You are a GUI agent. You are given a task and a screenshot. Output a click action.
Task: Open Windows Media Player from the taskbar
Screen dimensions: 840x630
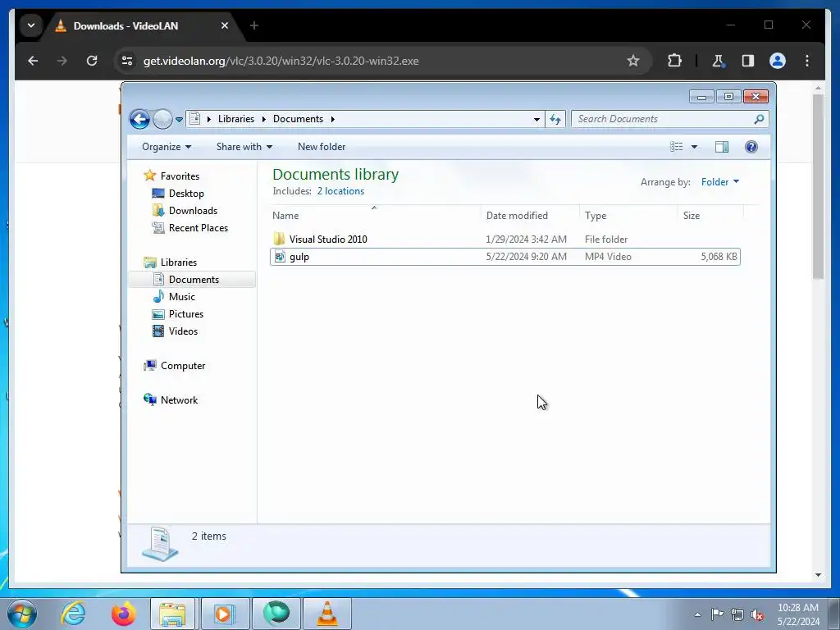click(x=224, y=614)
